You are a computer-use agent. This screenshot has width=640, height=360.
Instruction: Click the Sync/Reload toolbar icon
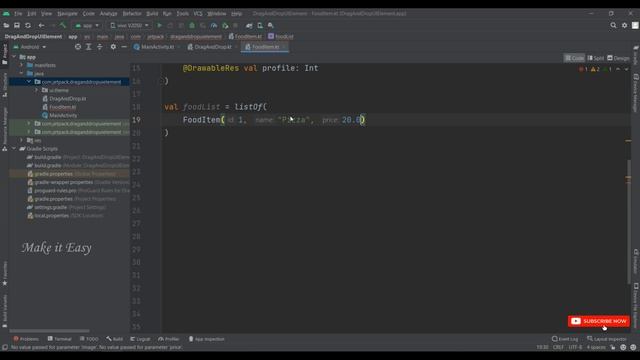pyautogui.click(x=28, y=25)
